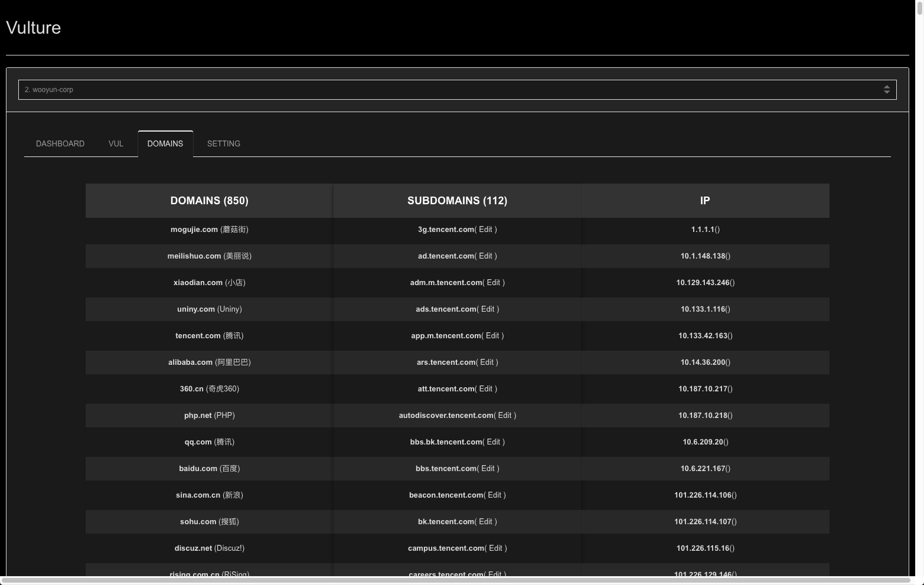Select the sina.com.cn domain row
The image size is (924, 585).
[209, 495]
